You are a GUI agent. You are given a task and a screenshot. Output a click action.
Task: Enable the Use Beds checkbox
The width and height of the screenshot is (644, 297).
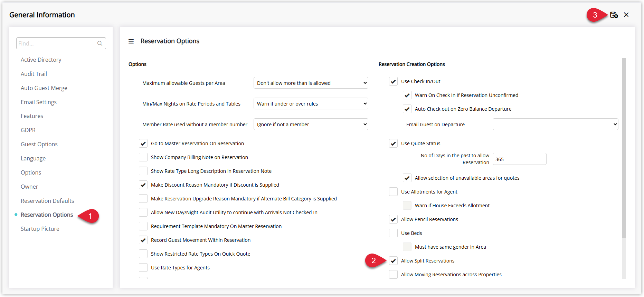tap(394, 233)
